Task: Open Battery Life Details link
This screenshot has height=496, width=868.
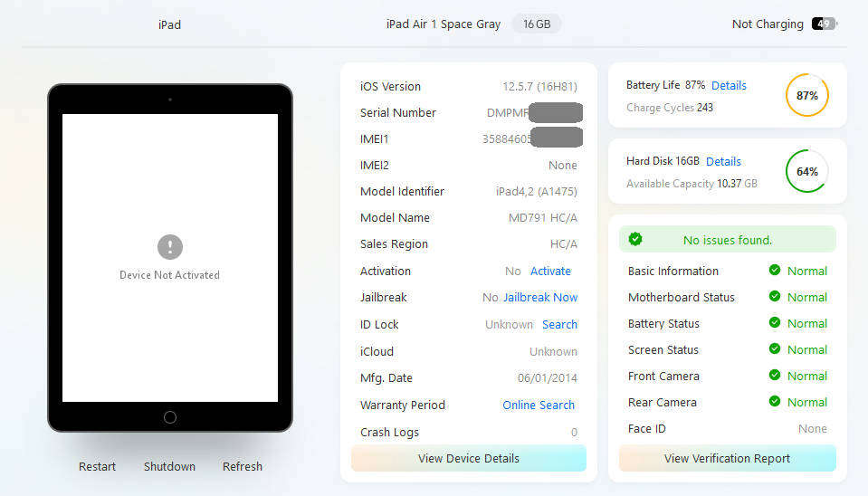Action: [729, 85]
